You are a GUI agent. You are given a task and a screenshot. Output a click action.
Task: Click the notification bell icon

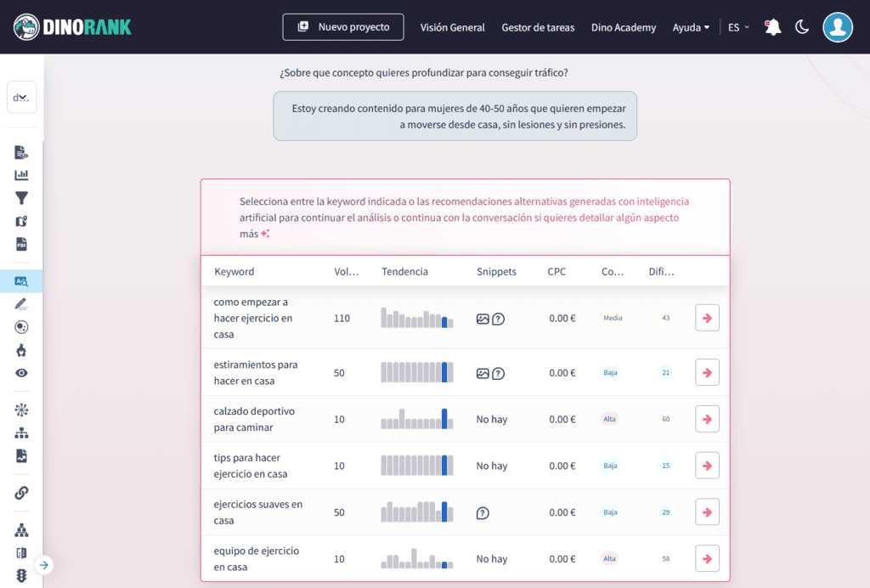click(x=772, y=26)
